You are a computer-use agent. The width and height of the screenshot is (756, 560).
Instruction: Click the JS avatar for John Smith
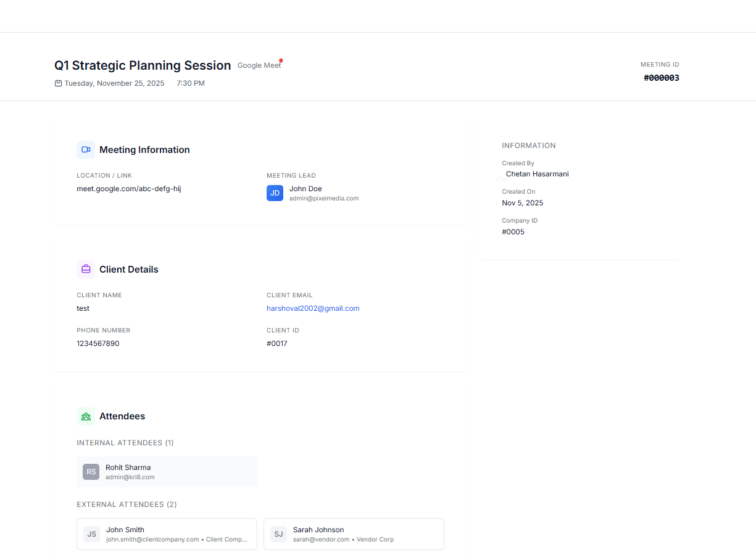(x=91, y=534)
